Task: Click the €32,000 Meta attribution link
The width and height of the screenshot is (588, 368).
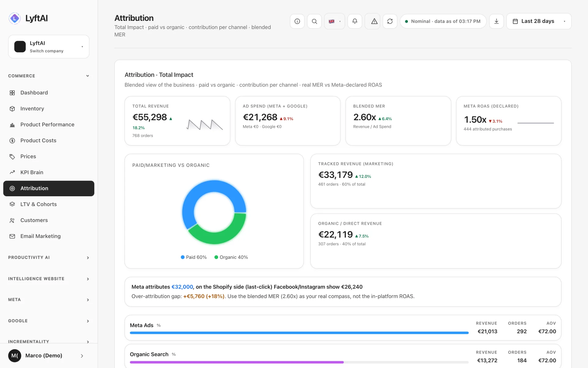Action: click(x=182, y=287)
